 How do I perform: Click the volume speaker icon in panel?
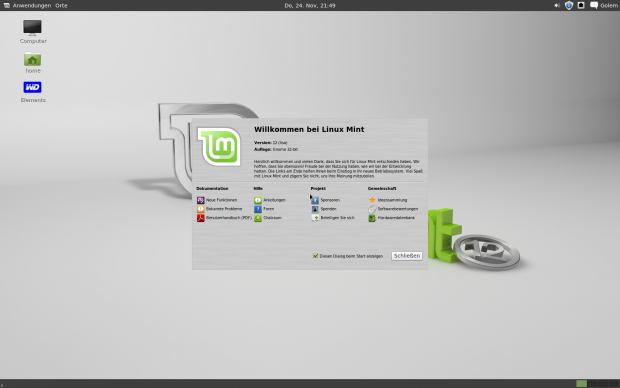557,6
